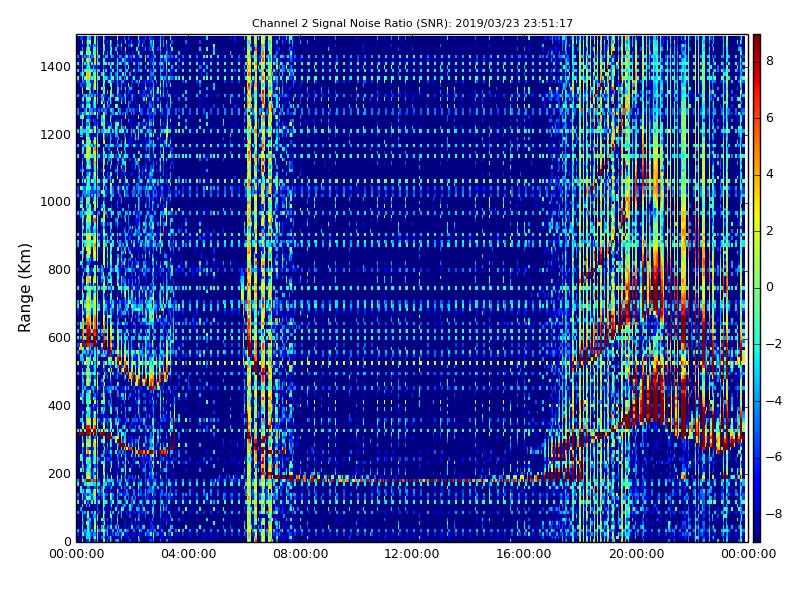Viewport: 800px width, 600px height.
Task: Click the 400 range tick label
Action: 59,406
